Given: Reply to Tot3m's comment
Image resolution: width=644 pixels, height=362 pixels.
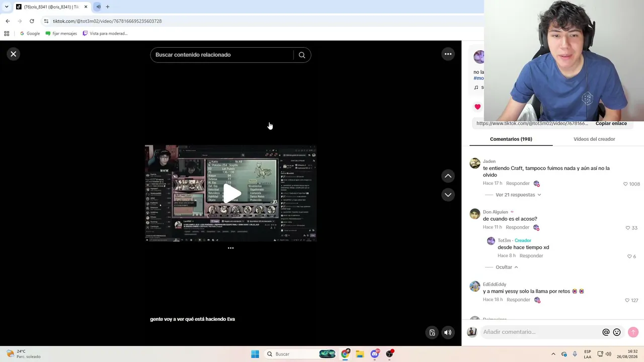Looking at the screenshot, I should point(531,256).
